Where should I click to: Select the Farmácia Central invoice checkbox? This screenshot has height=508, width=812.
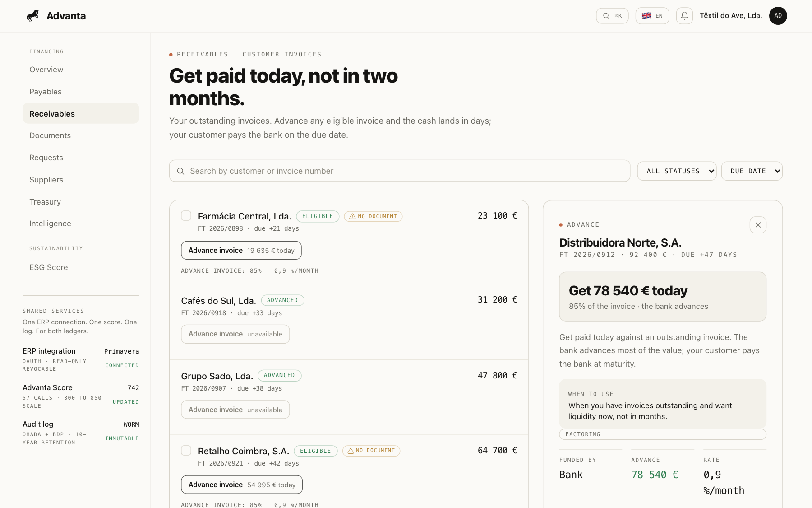tap(186, 216)
